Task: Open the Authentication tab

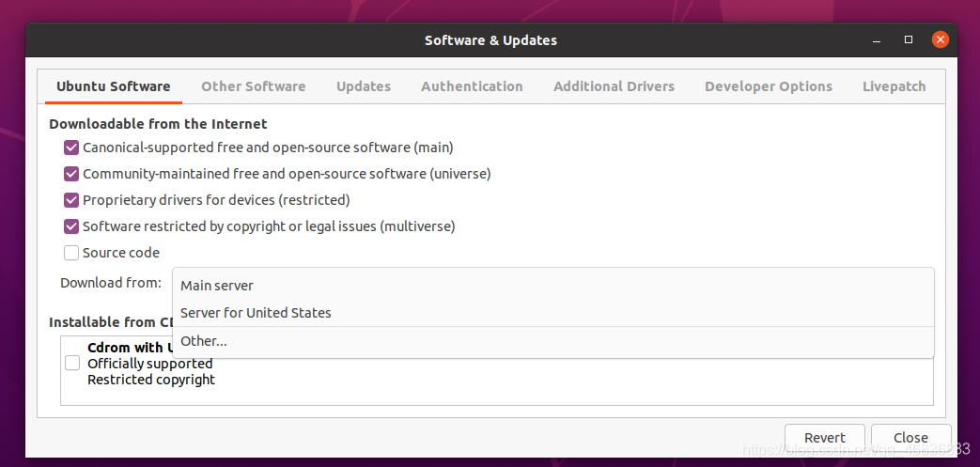Action: point(472,86)
